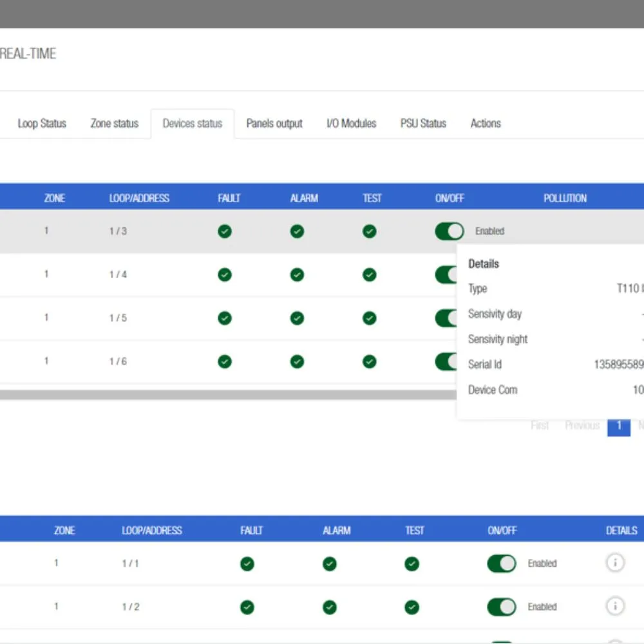
Task: Click Sensivity night label in Details popup
Action: tap(497, 339)
